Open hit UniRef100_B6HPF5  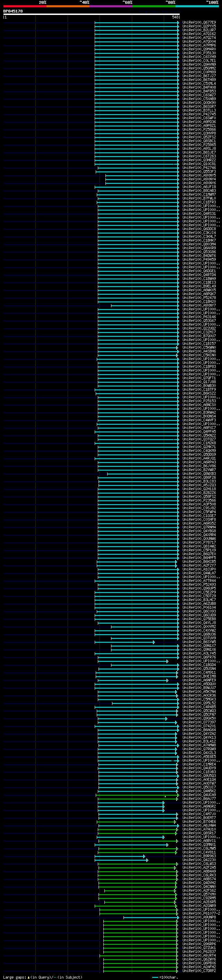point(199,558)
